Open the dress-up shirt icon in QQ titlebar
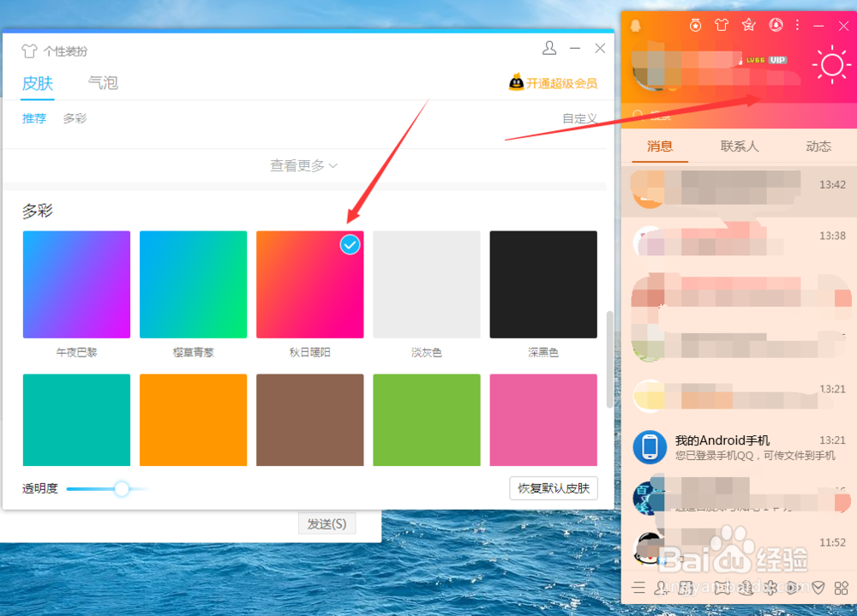 click(721, 25)
